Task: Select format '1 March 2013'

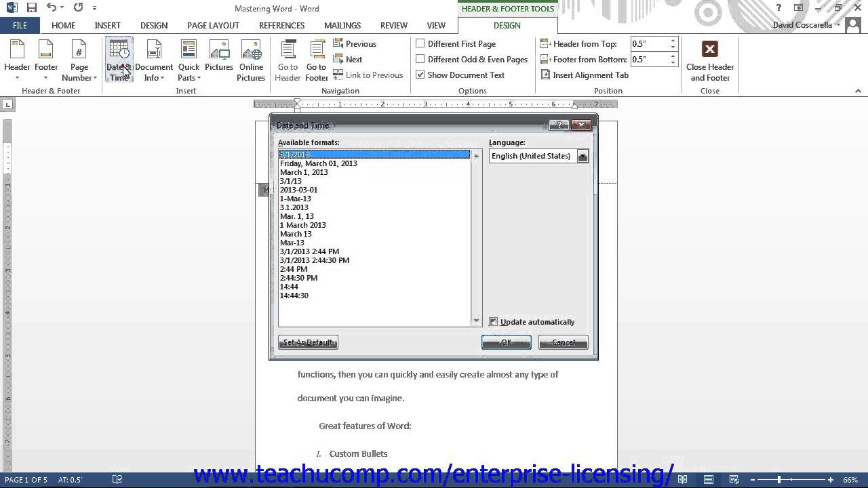Action: [303, 225]
